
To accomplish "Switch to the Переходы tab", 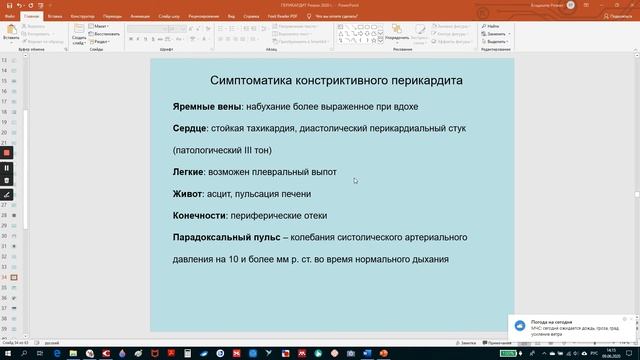I will pos(112,16).
